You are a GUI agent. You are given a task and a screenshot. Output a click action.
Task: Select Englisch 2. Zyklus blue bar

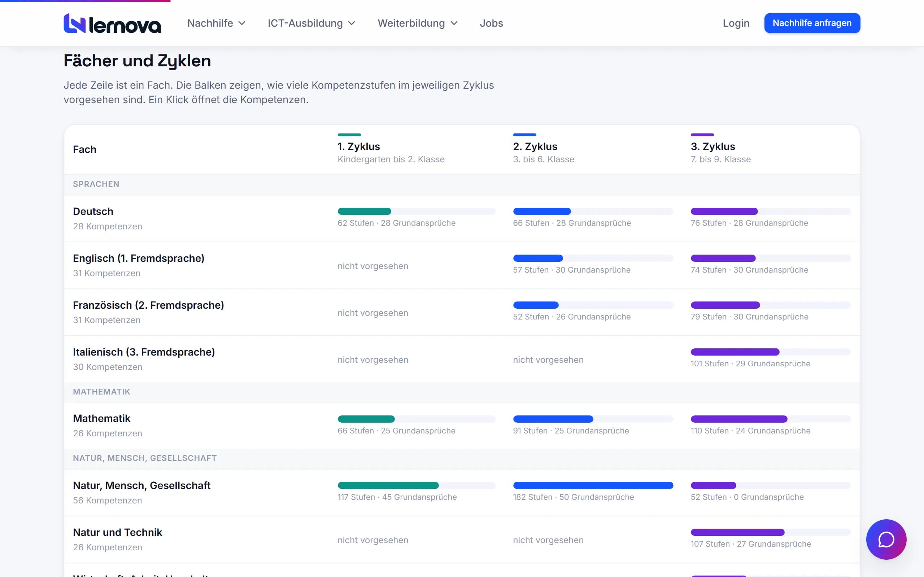pos(593,258)
